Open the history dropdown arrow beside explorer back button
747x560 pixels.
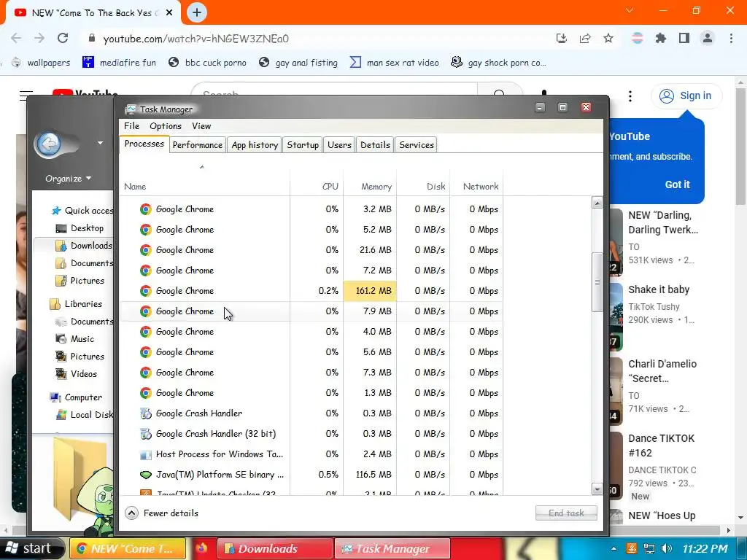coord(100,143)
